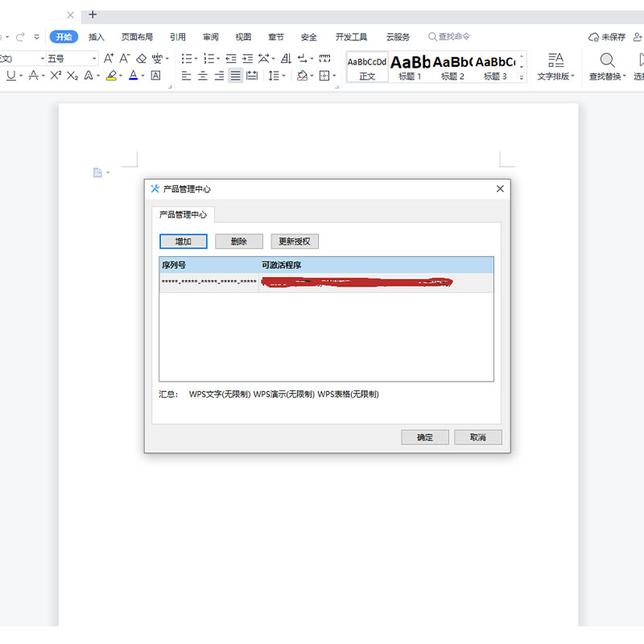Click the borders icon

(324, 76)
